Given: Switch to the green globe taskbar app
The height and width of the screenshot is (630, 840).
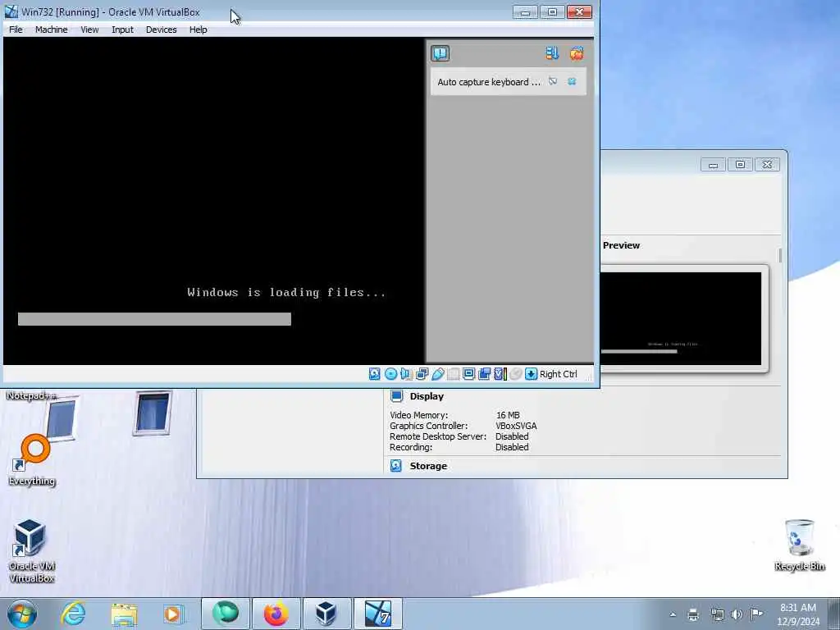Looking at the screenshot, I should [x=225, y=614].
